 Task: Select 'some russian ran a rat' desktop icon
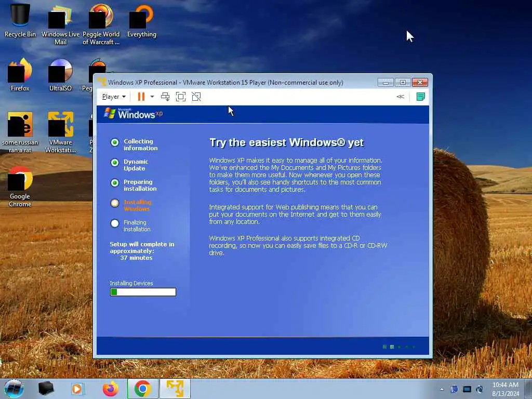pos(20,132)
